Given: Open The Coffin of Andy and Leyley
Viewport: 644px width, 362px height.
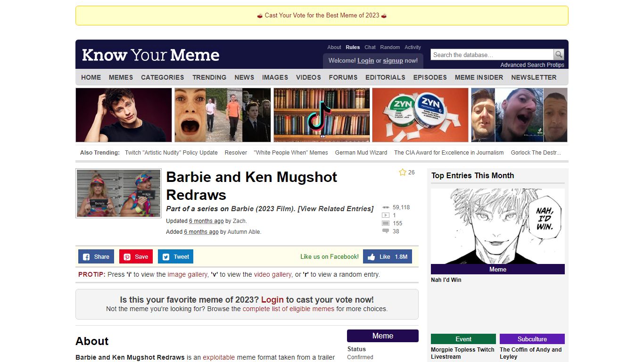Looking at the screenshot, I should tap(531, 353).
